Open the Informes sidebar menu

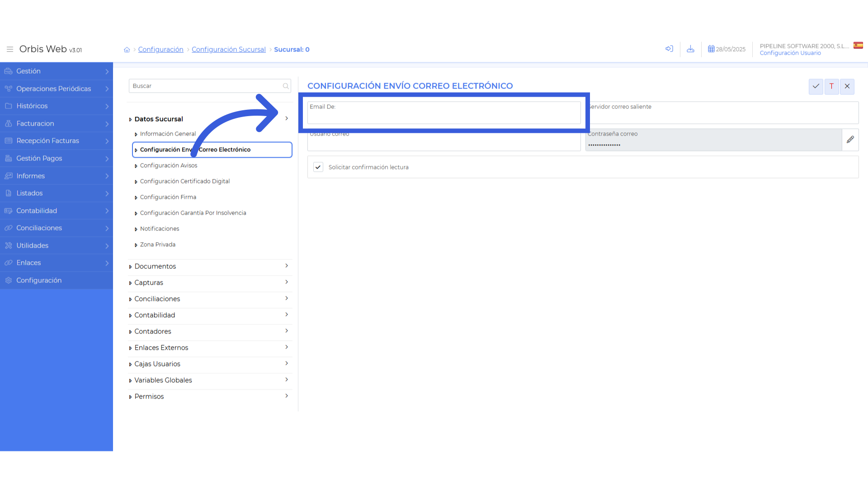pos(57,176)
